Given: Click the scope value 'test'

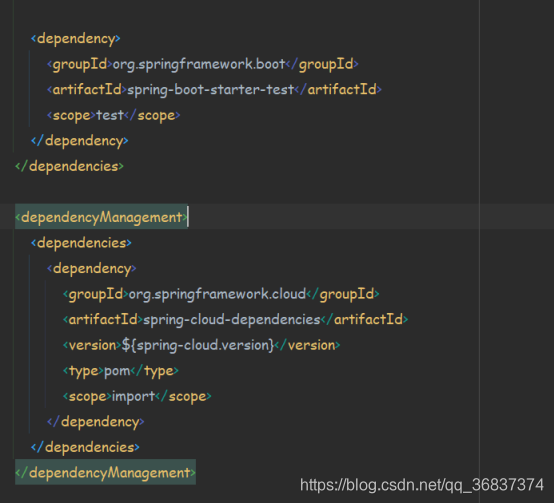Looking at the screenshot, I should point(110,115).
